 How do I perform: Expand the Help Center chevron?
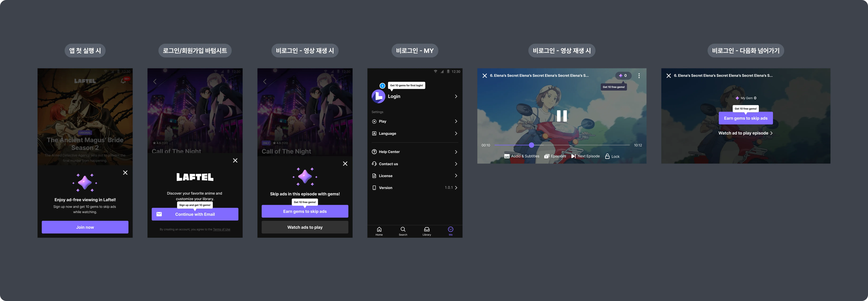[x=456, y=152]
